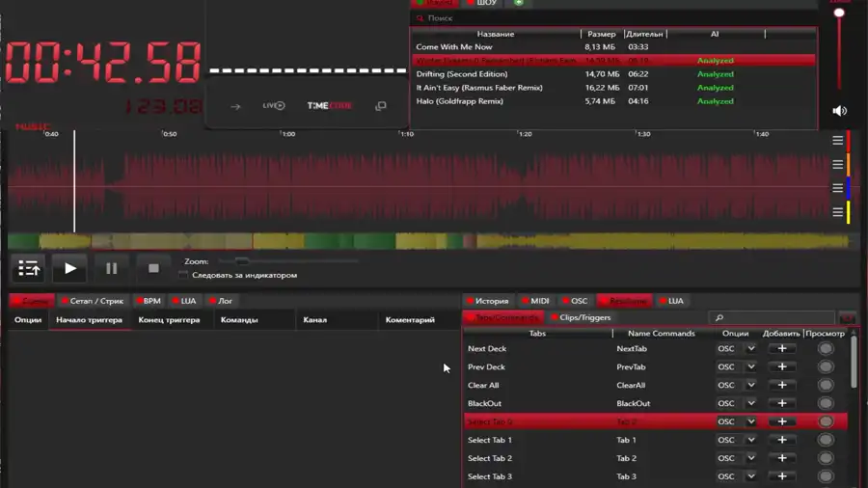Expand the OSC dropdown for Prev Deck

click(750, 367)
